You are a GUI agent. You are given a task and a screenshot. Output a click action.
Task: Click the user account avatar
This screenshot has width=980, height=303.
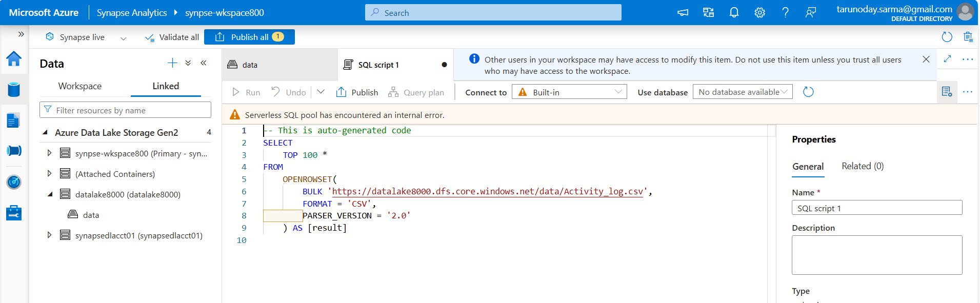[965, 12]
